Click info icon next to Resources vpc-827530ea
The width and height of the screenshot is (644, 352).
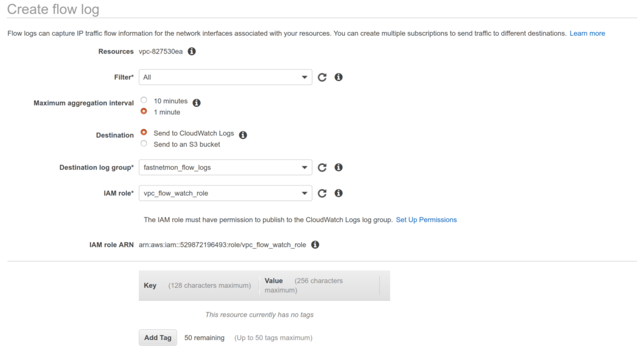tap(192, 52)
